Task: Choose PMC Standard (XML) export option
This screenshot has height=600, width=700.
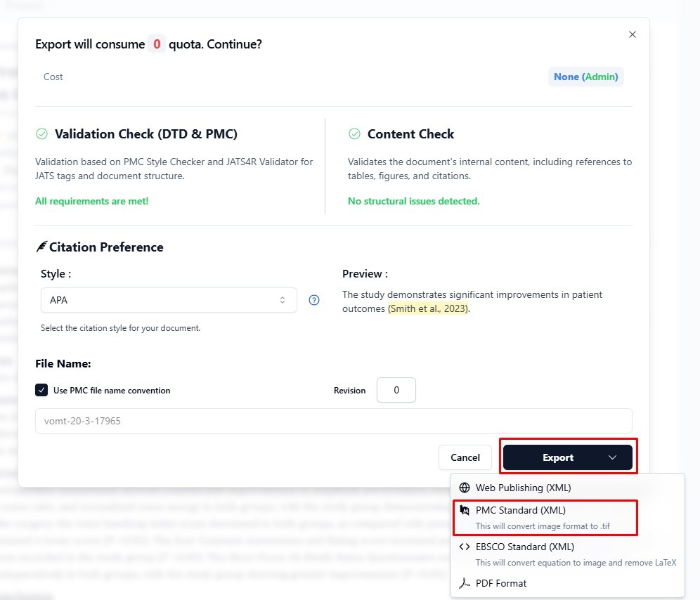Action: pyautogui.click(x=521, y=511)
